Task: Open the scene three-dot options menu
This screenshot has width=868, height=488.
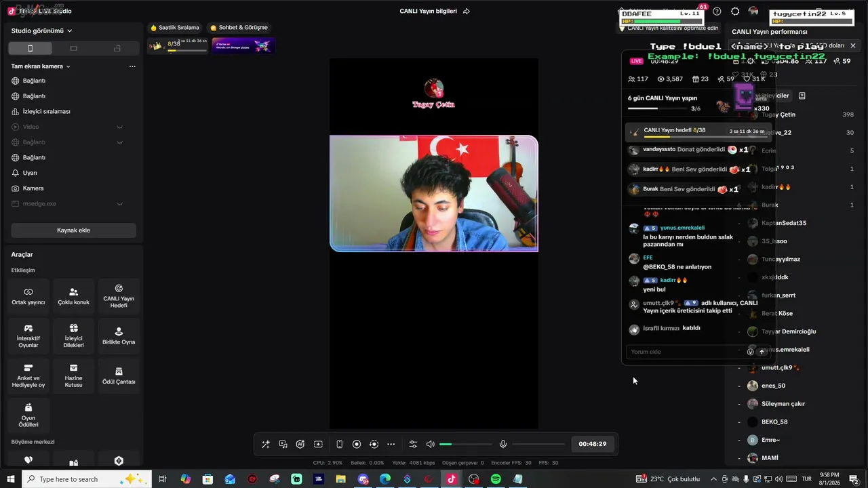Action: [132, 66]
